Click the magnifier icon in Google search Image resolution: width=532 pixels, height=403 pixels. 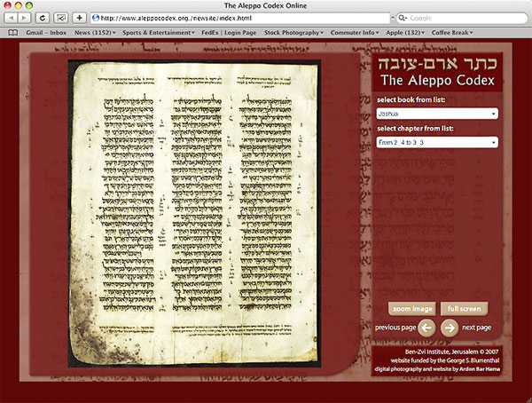click(x=402, y=18)
